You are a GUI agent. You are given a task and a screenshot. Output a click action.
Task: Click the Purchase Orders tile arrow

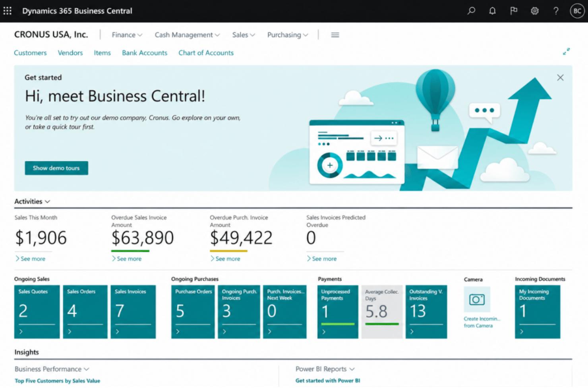point(178,331)
